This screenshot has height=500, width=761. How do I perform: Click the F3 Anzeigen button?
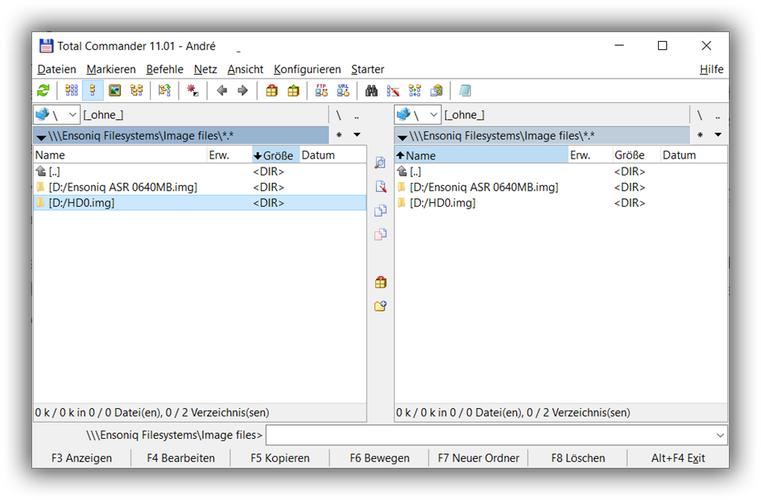coord(82,458)
